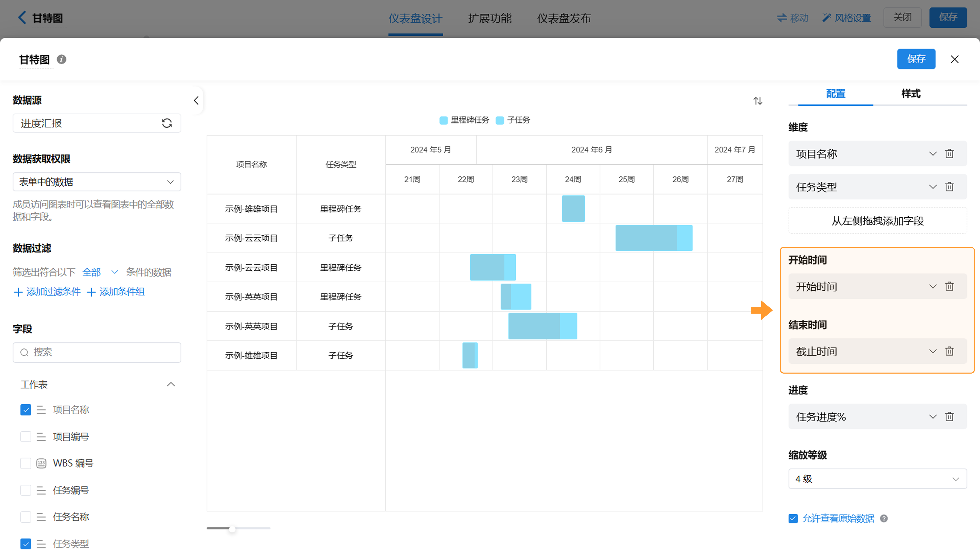Close the 甘特图 editor with X
Image resolution: width=980 pixels, height=551 pixels.
(955, 59)
